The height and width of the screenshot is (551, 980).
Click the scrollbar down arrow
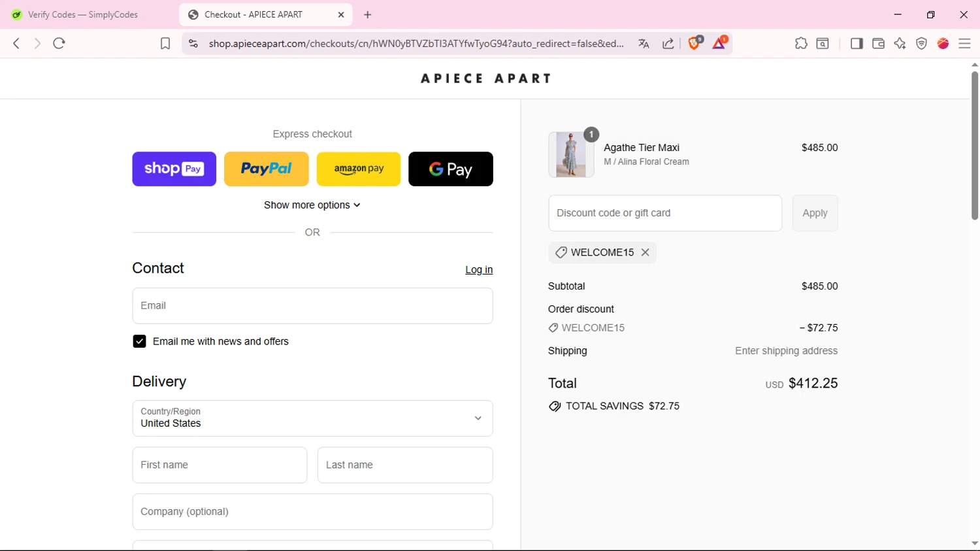pyautogui.click(x=975, y=543)
